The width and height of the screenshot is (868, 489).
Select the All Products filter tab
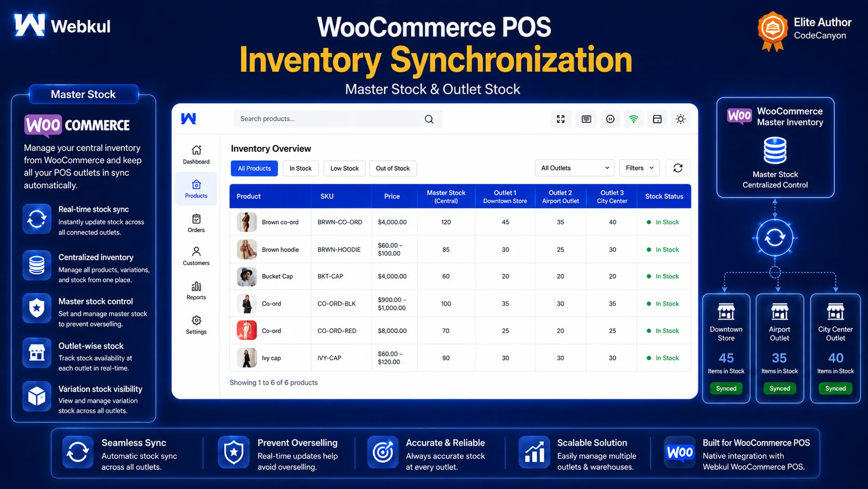[254, 168]
